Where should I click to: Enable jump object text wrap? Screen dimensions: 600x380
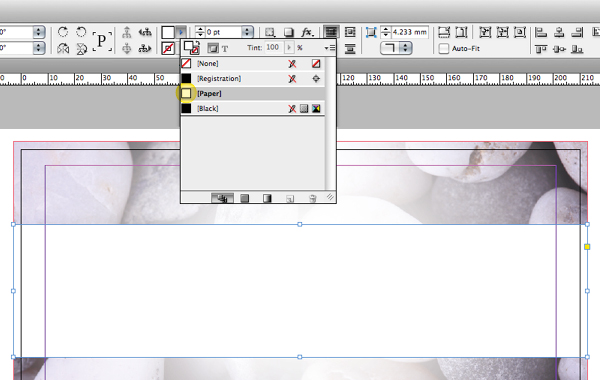coord(350,49)
